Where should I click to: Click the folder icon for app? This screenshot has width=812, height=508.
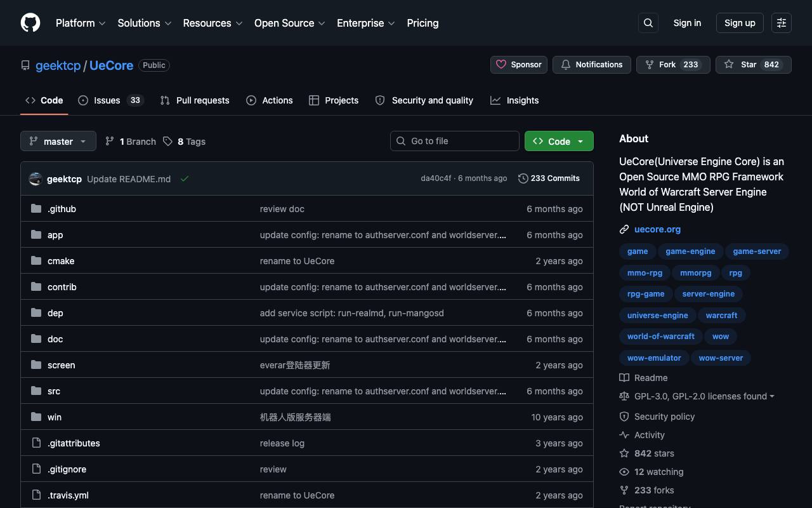[36, 234]
